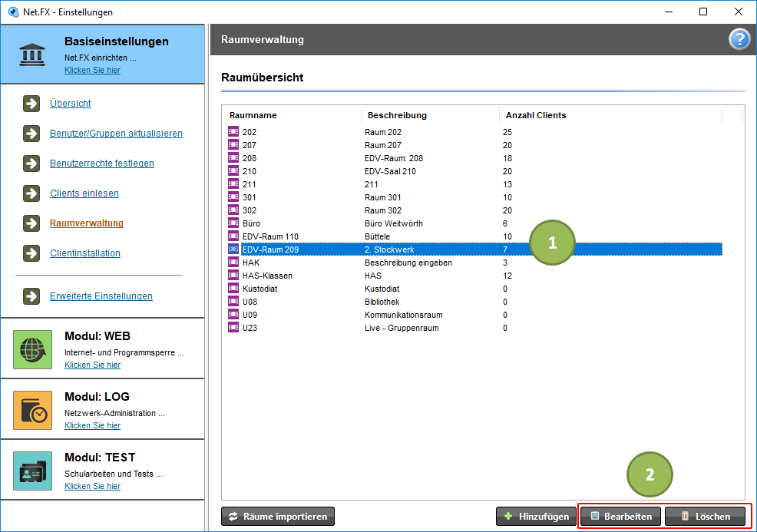Click the arrow icon beside Clients einlesen
The image size is (757, 532).
(x=31, y=193)
